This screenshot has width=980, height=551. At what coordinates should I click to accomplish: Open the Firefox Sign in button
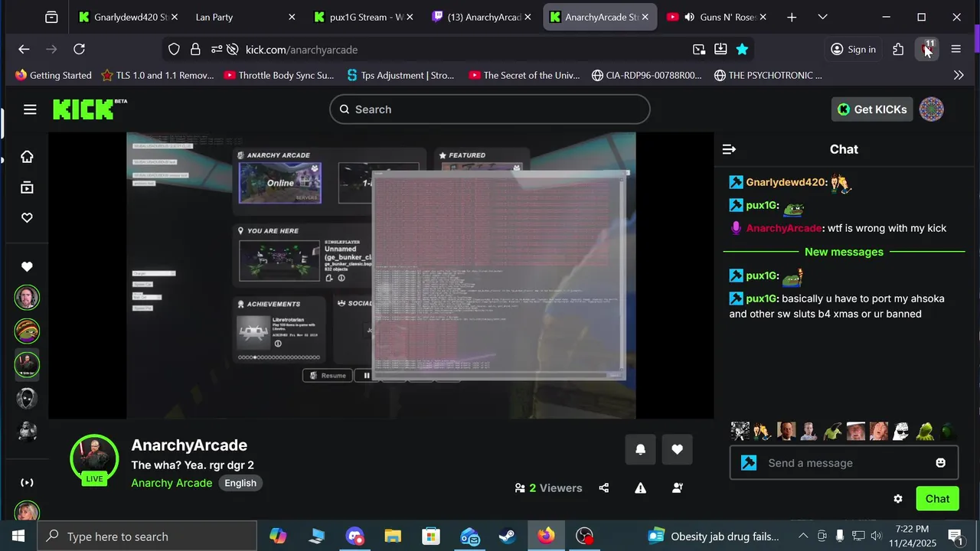854,49
